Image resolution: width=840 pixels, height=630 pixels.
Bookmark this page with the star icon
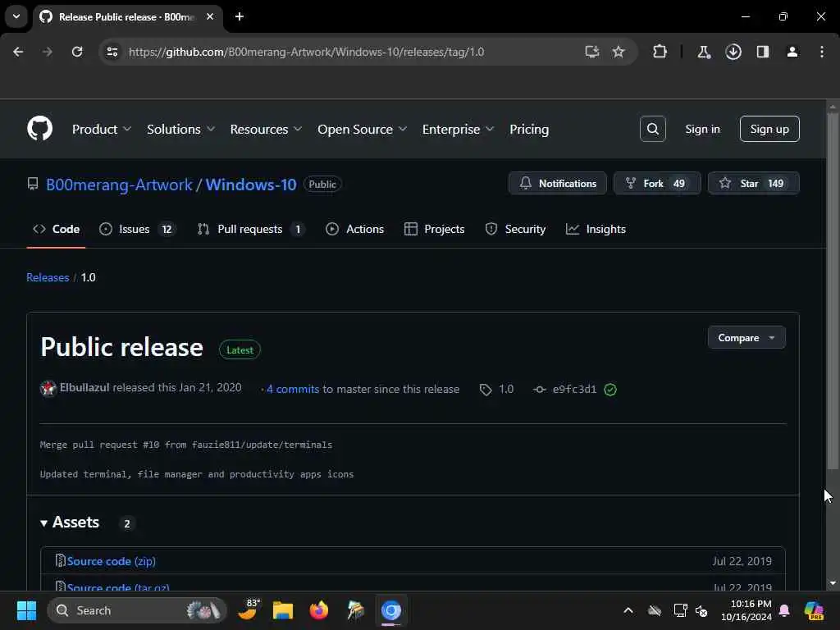pyautogui.click(x=619, y=52)
